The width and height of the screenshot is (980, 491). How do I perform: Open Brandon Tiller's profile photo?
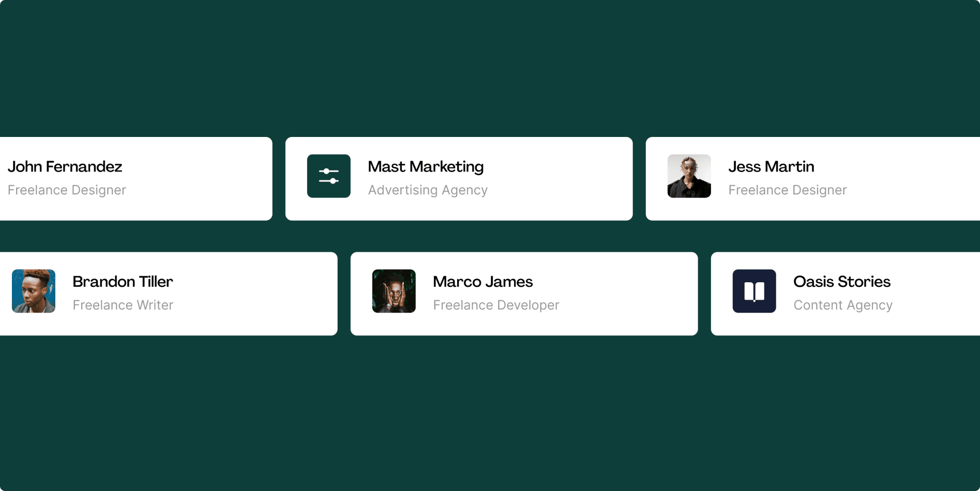tap(34, 291)
